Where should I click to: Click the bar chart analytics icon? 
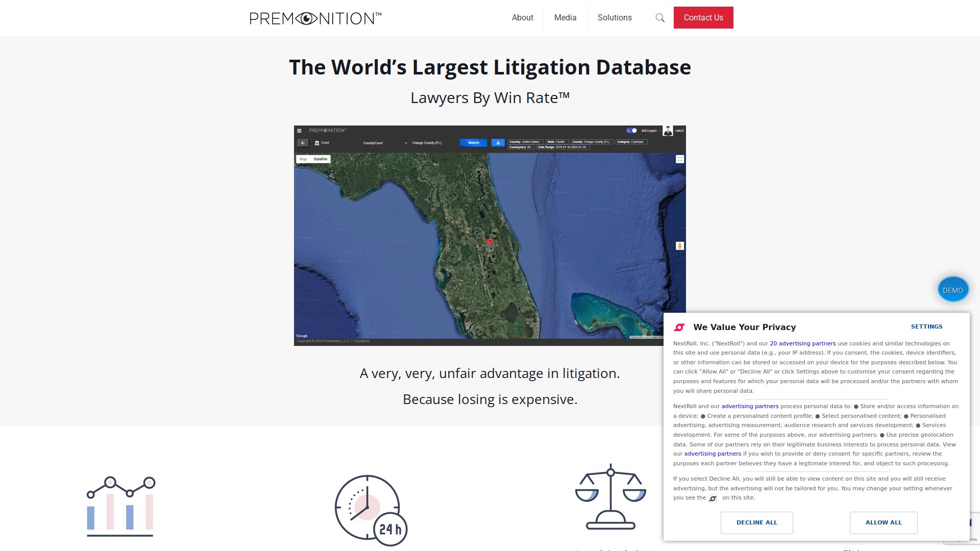121,506
